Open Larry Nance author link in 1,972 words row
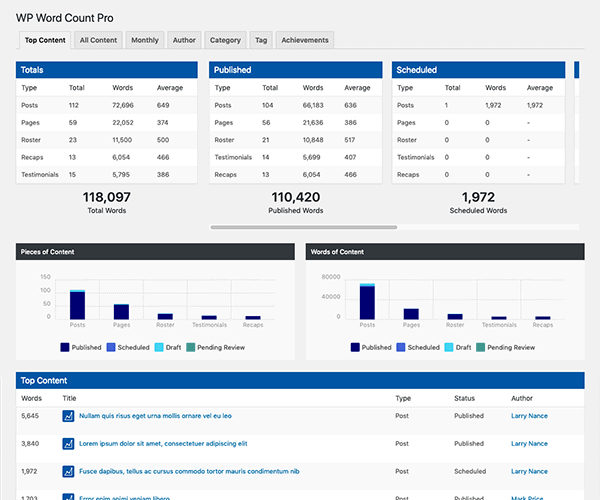This screenshot has width=600, height=500. pos(529,471)
